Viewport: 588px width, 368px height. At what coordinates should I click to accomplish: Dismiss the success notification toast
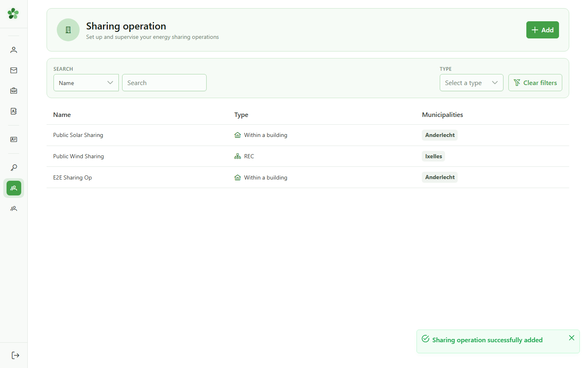pyautogui.click(x=571, y=338)
